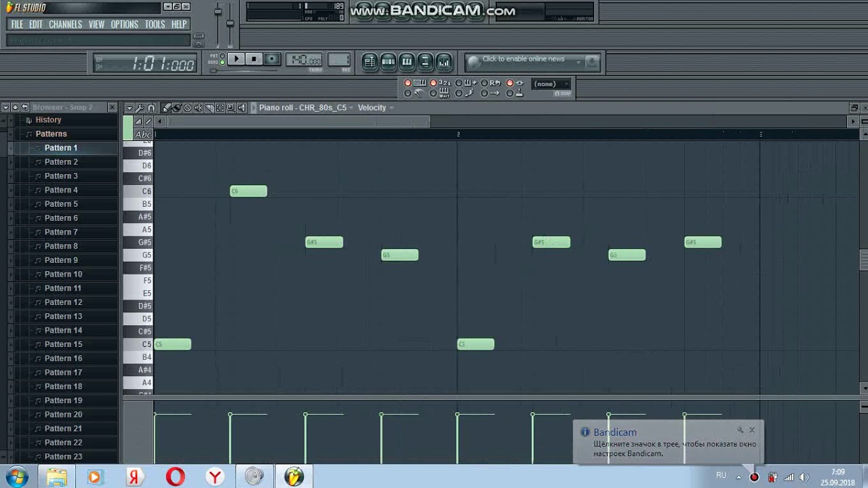The height and width of the screenshot is (488, 868).
Task: Open the EDIT menu
Action: click(36, 24)
